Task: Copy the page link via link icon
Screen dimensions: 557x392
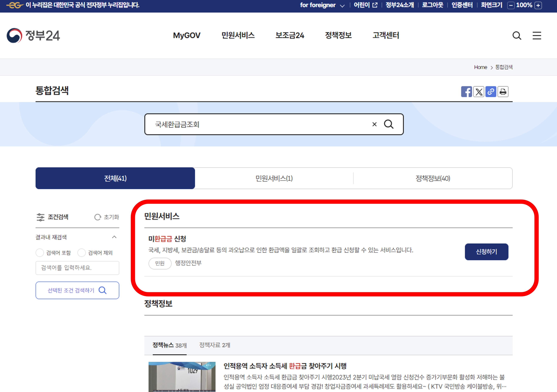Action: (x=491, y=92)
